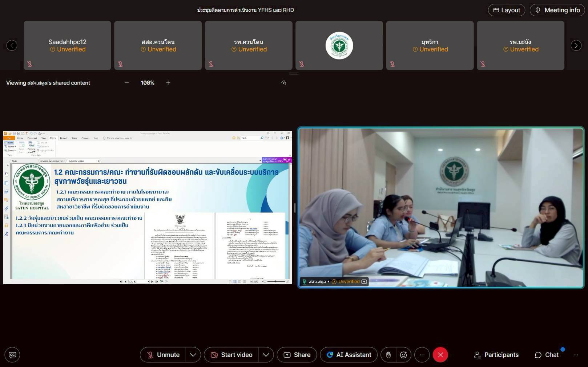Click the red leave meeting button
The width and height of the screenshot is (588, 367).
pos(440,355)
